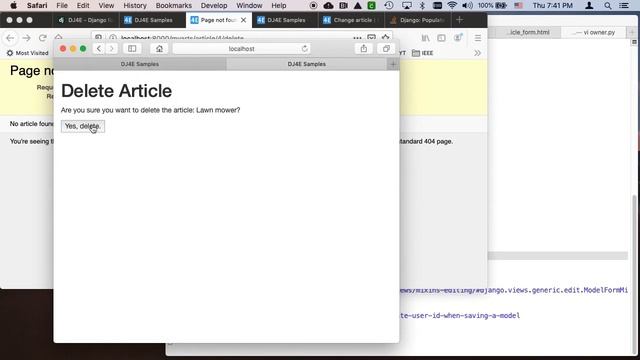Viewport: 640px width, 360px height.
Task: Open Change article tab in Firefox
Action: (351, 20)
